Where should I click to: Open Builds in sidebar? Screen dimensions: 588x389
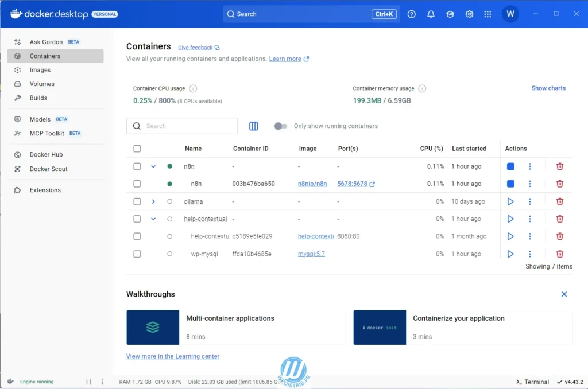(55, 98)
